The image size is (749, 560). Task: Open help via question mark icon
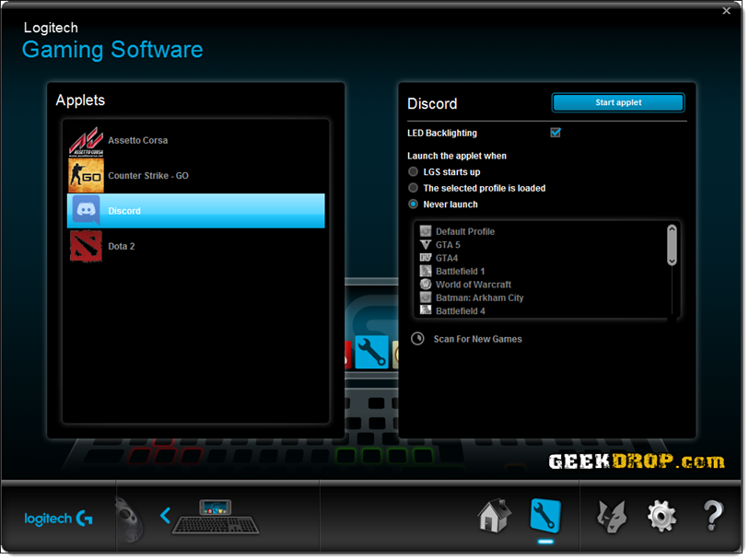pos(713,516)
